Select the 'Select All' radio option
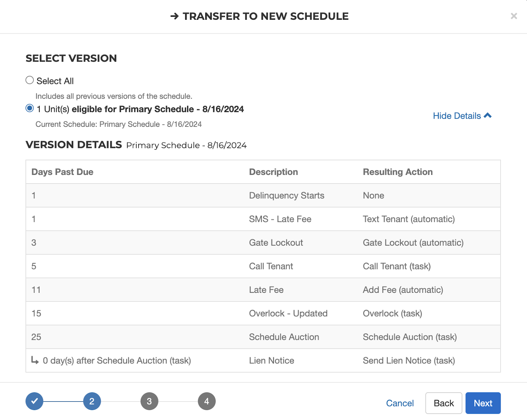527x420 pixels. 30,80
